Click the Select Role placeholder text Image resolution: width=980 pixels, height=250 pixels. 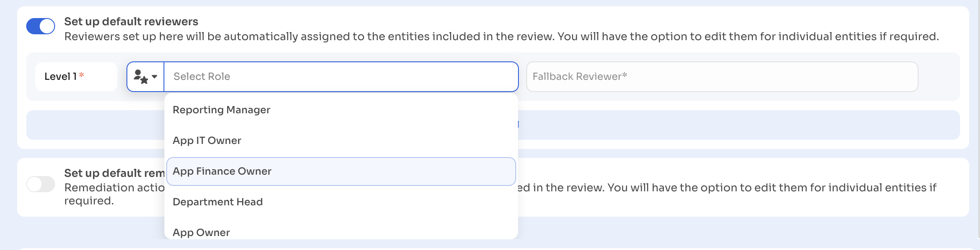pyautogui.click(x=202, y=77)
